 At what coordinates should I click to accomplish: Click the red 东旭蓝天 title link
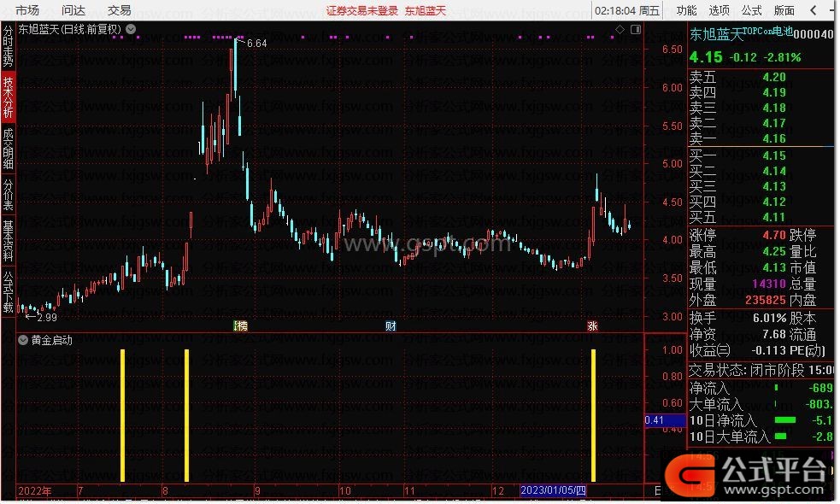426,11
